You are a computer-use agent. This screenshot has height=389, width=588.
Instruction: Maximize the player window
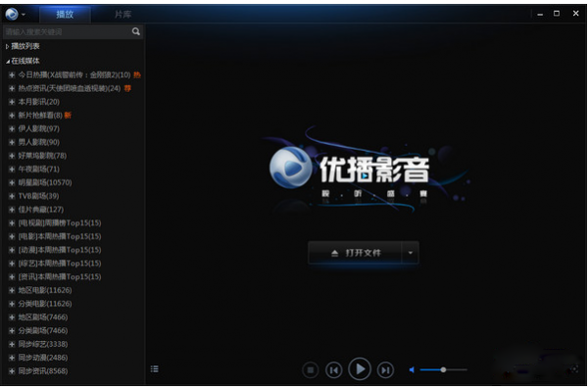click(557, 14)
